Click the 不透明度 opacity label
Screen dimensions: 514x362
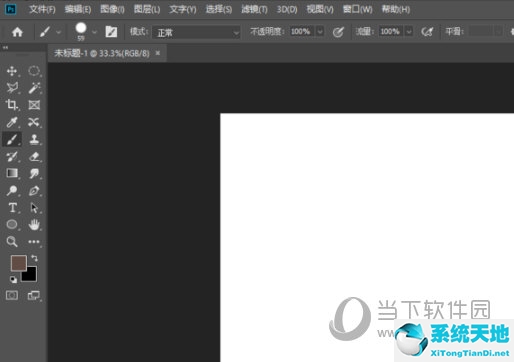point(267,32)
